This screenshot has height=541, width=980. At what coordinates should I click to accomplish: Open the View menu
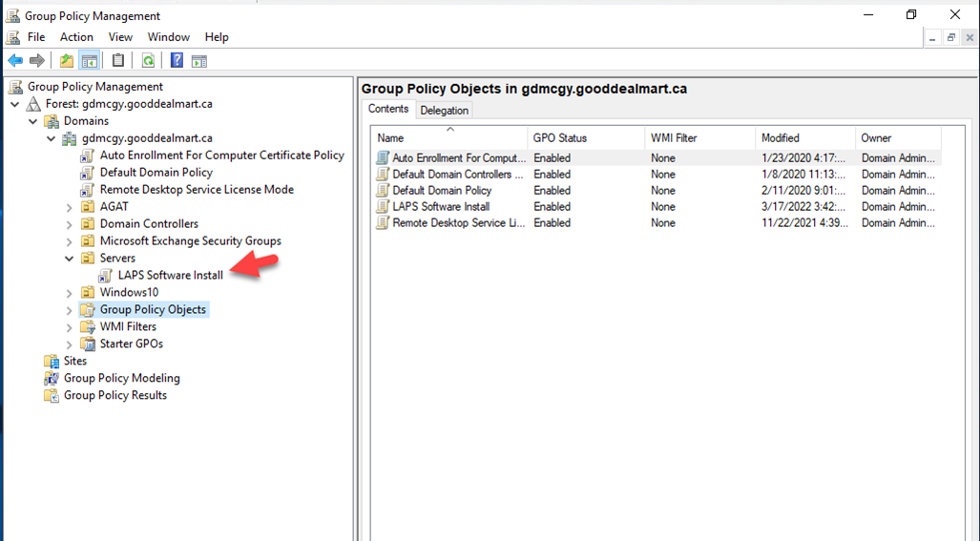tap(120, 37)
